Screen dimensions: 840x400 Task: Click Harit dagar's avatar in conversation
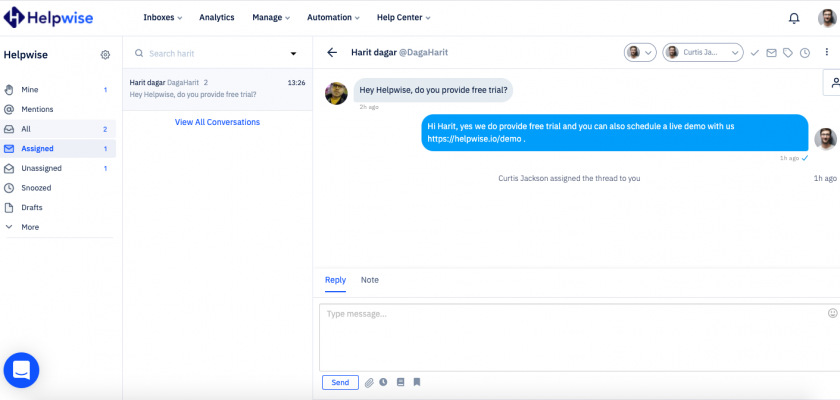coord(336,93)
